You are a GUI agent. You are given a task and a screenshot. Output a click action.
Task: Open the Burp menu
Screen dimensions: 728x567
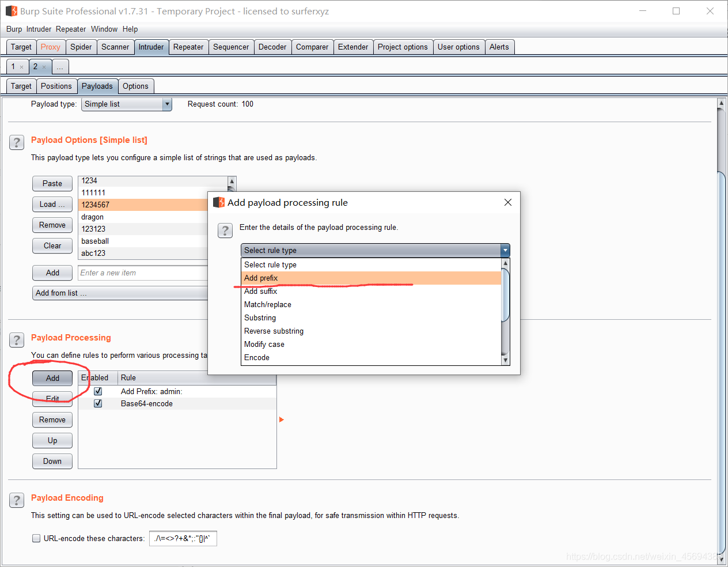[x=14, y=29]
